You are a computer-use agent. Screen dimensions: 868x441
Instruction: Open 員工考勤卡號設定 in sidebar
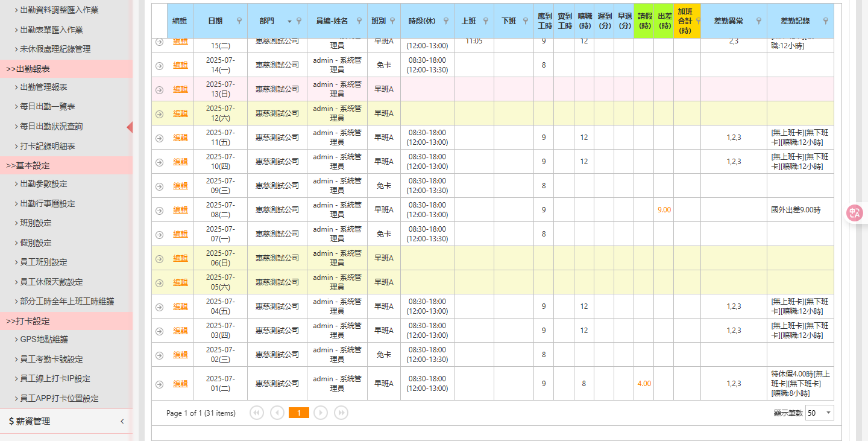click(51, 359)
